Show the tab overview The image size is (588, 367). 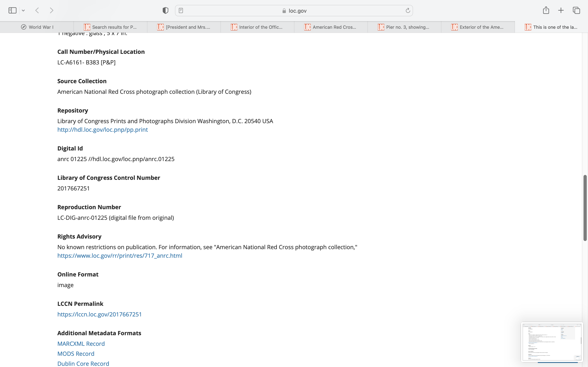tap(576, 10)
